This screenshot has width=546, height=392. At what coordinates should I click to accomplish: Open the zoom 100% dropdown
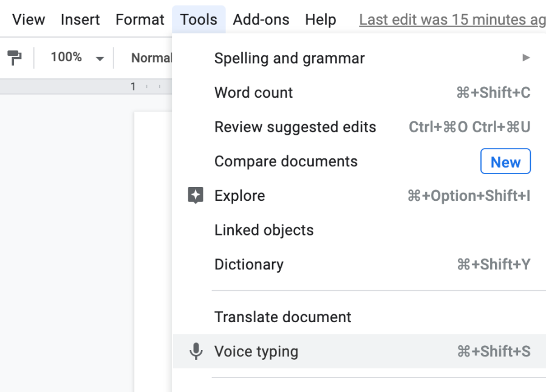point(77,58)
